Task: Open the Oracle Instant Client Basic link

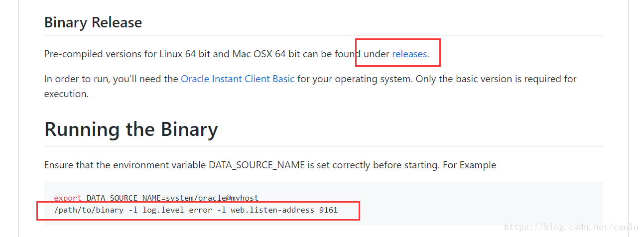Action: click(x=238, y=79)
